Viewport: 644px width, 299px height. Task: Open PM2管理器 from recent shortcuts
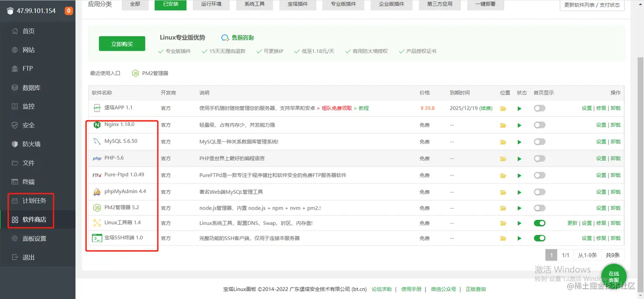[x=150, y=73]
